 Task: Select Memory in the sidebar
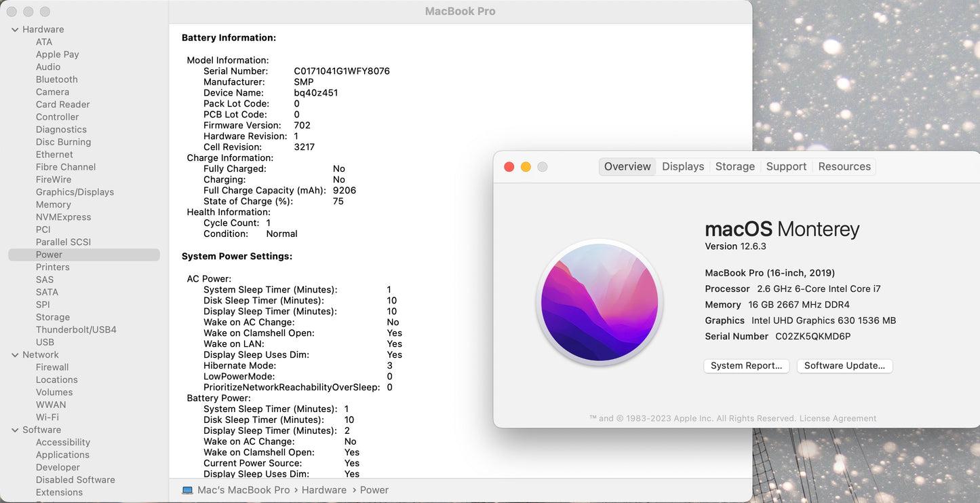(53, 204)
